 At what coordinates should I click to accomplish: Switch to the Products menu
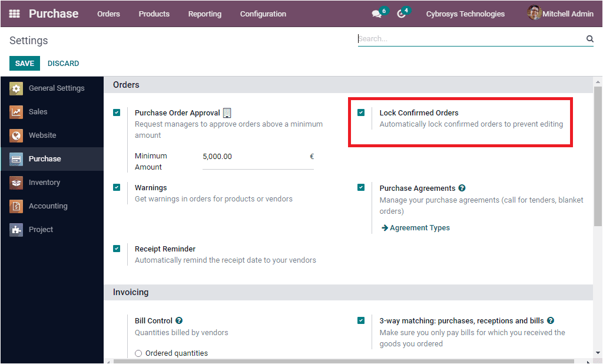pyautogui.click(x=154, y=14)
